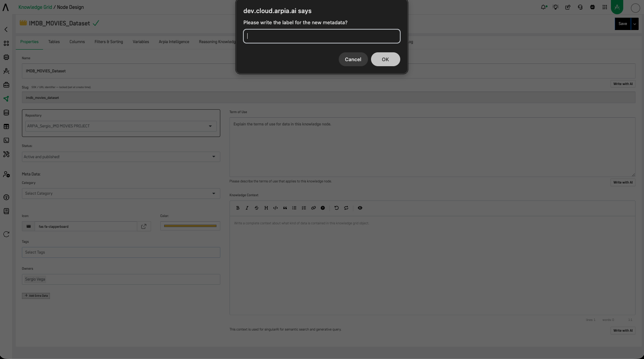644x359 pixels.
Task: Switch to the Tables tab
Action: pyautogui.click(x=54, y=42)
